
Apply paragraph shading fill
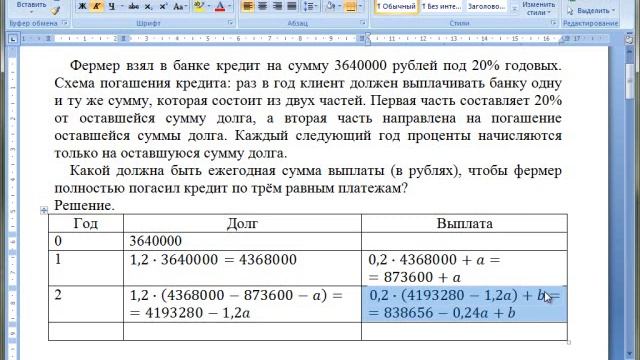tap(330, 6)
